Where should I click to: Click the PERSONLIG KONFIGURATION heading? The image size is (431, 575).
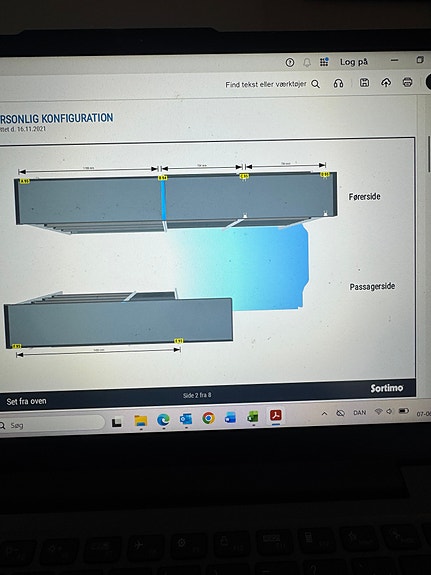pos(56,118)
